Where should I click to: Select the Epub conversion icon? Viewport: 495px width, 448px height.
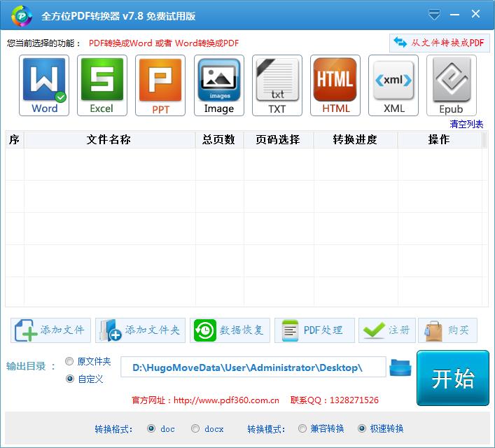coord(451,85)
